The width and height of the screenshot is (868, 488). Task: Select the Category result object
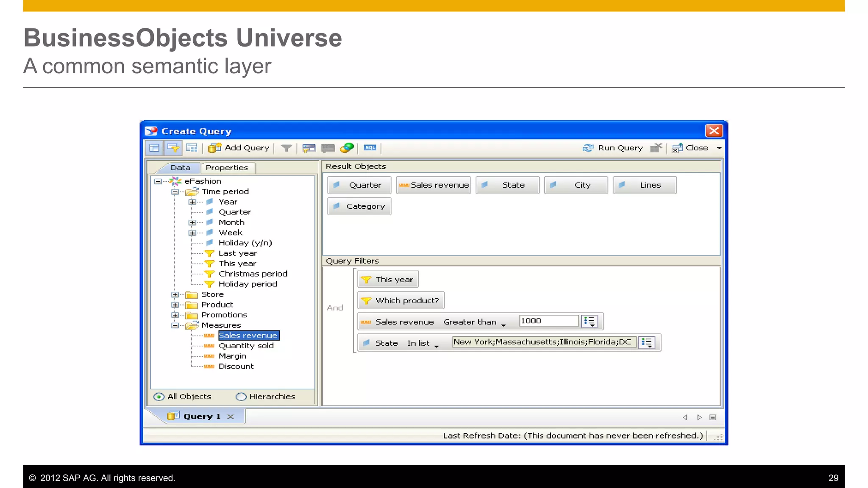tap(359, 206)
